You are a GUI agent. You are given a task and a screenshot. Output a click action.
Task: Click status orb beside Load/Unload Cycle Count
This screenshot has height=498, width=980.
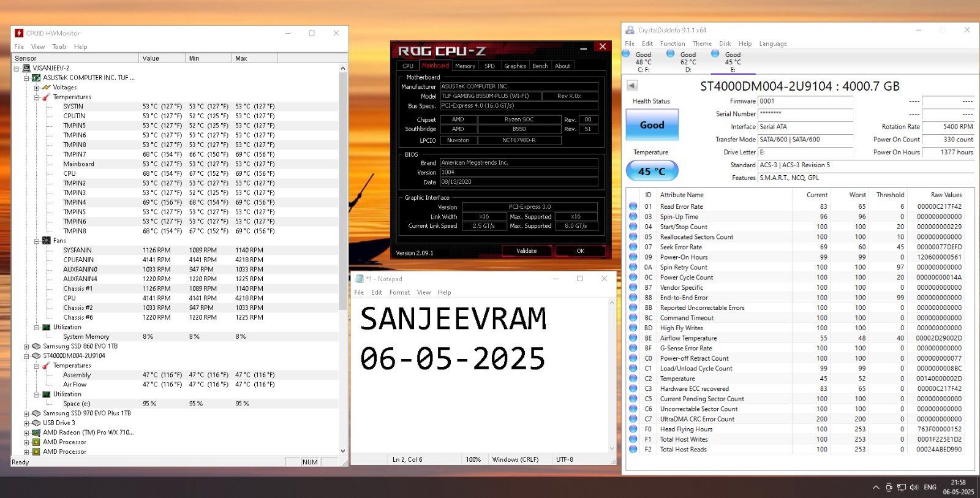pyautogui.click(x=633, y=368)
